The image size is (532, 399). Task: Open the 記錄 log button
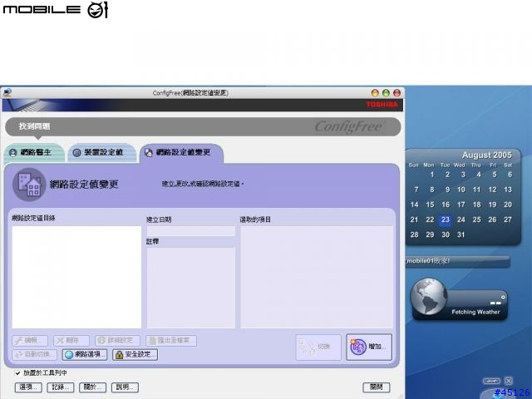pyautogui.click(x=61, y=387)
